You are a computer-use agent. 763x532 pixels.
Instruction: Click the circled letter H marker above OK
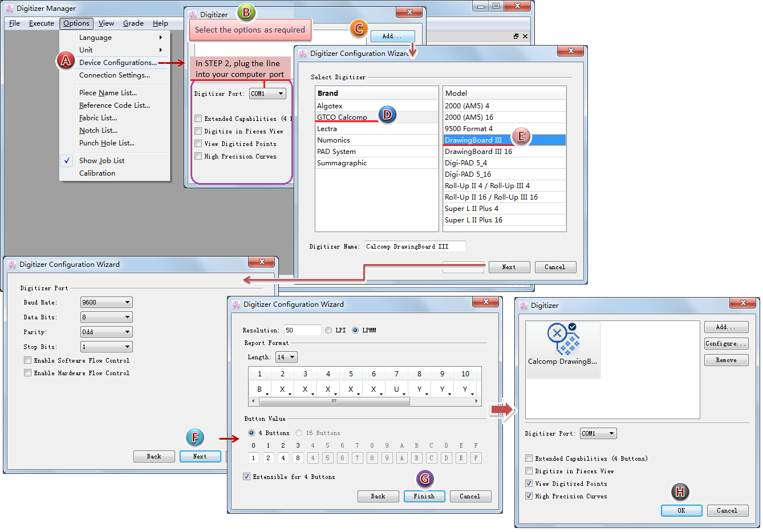pos(680,492)
